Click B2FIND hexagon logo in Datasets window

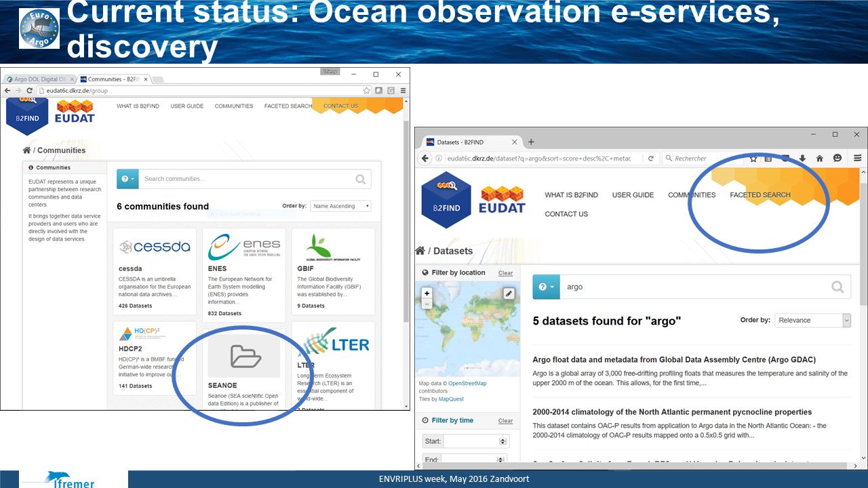[446, 201]
